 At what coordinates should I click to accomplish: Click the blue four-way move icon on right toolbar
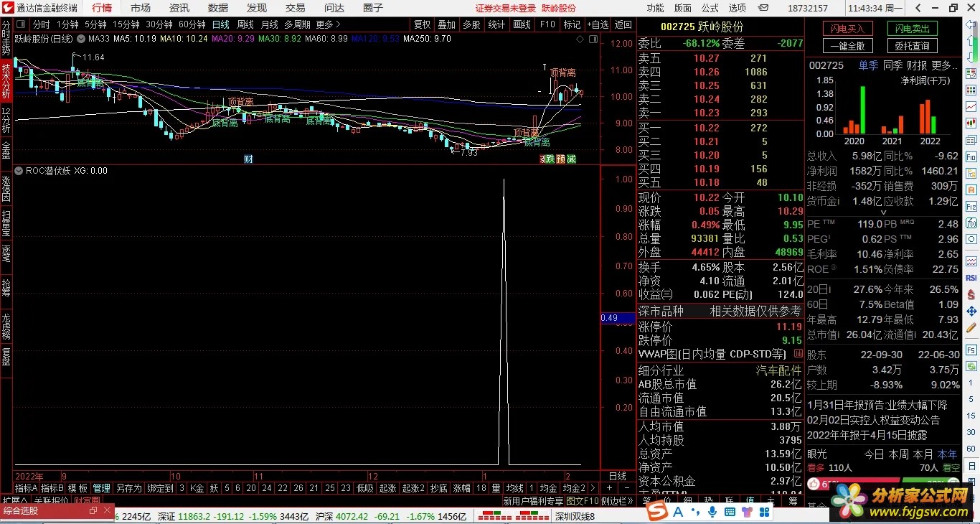point(971,311)
